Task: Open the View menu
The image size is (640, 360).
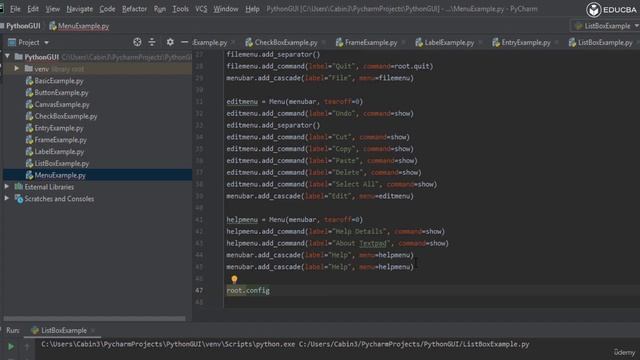Action: pos(52,9)
